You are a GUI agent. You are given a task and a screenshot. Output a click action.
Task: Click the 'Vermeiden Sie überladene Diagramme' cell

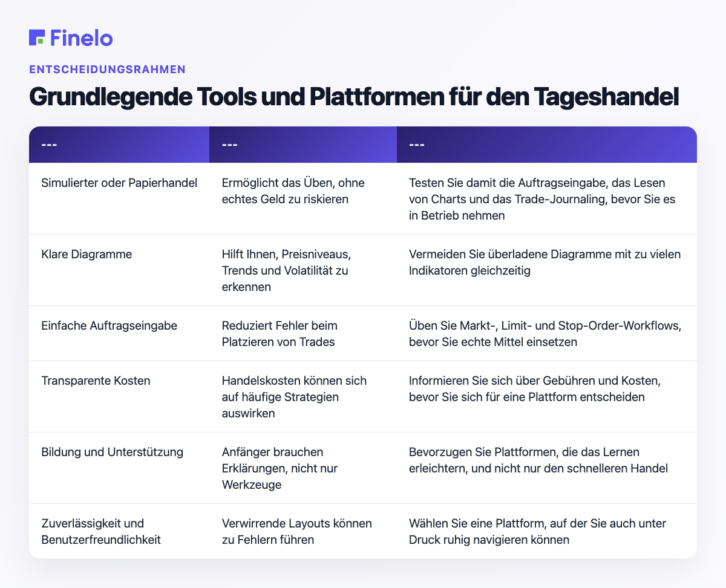click(x=547, y=270)
